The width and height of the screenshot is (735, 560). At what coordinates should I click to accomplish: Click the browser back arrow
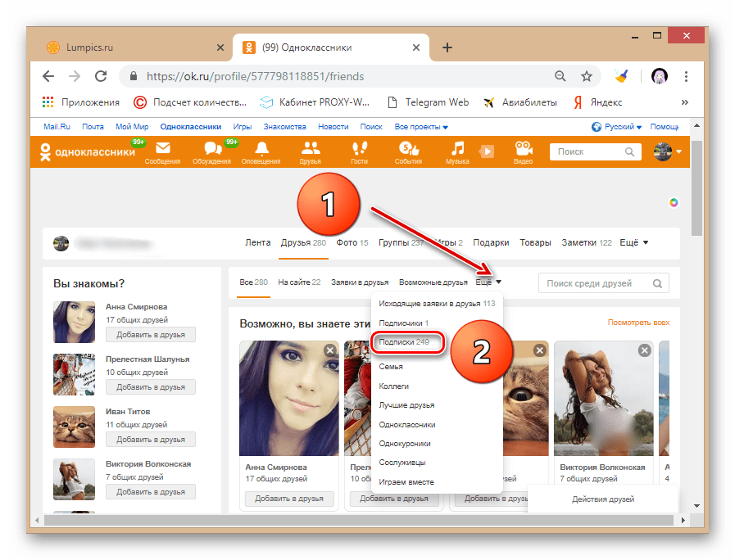click(x=48, y=76)
